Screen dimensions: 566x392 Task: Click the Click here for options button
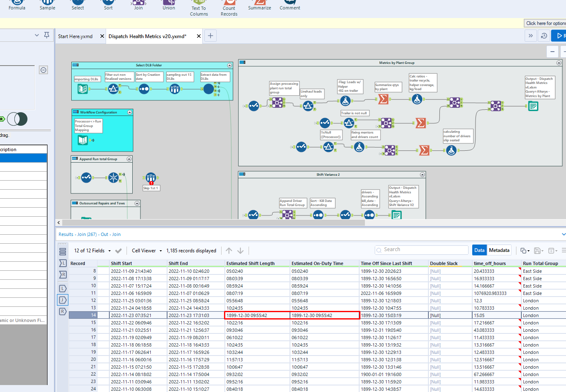point(546,23)
